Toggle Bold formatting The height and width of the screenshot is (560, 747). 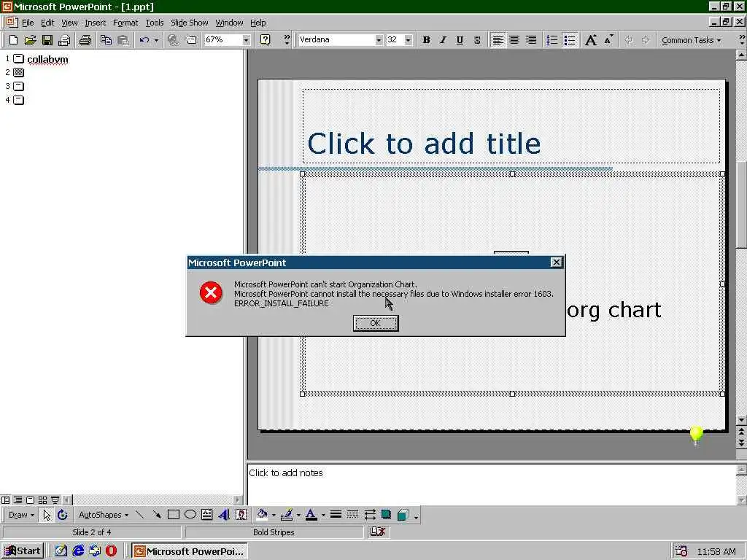coord(426,40)
